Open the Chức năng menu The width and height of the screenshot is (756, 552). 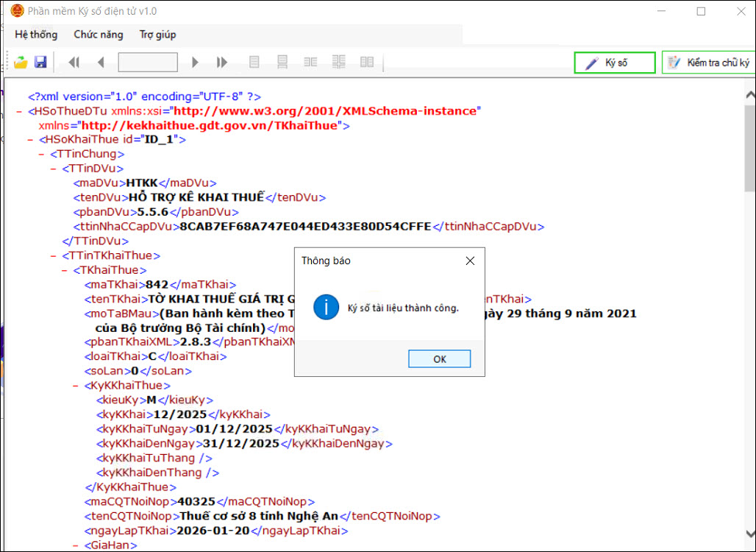tap(98, 35)
